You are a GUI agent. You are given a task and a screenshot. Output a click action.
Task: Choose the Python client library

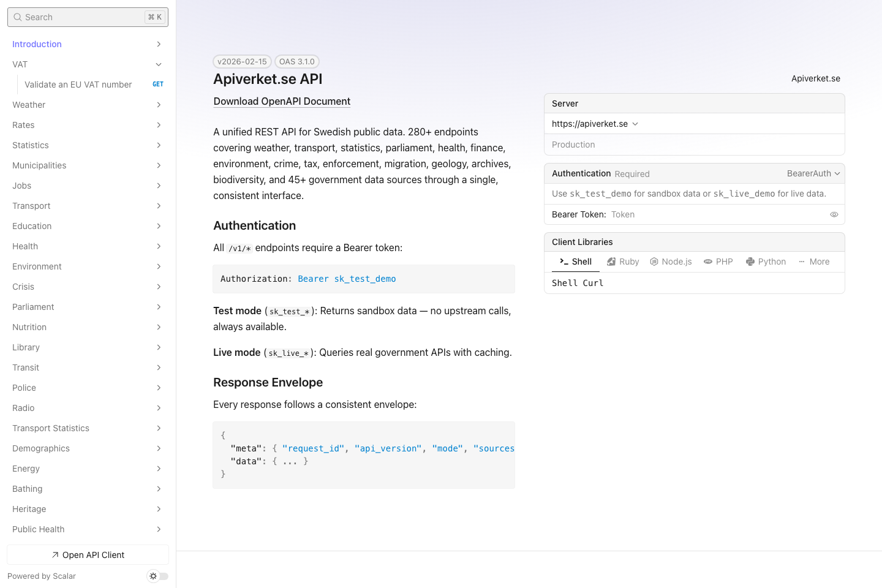[766, 262]
